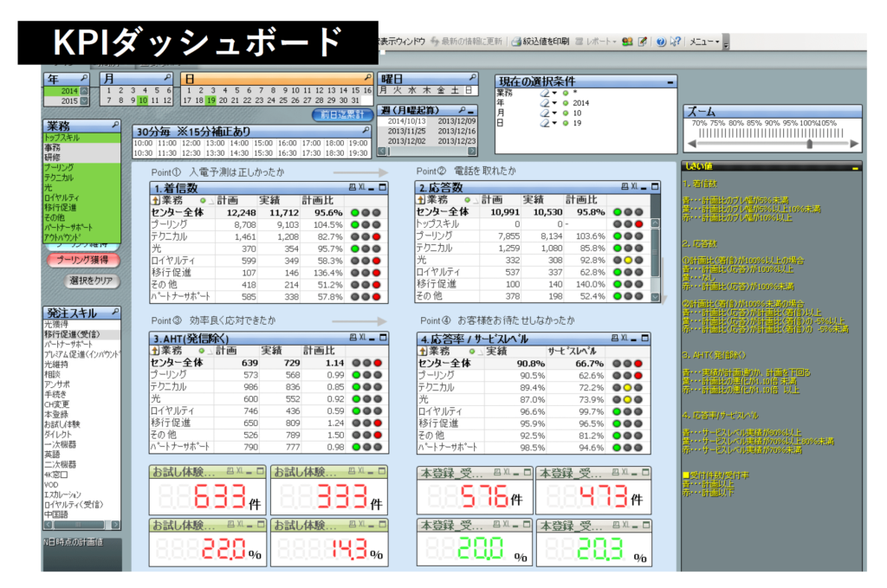This screenshot has height=588, width=887.
Task: Click the search icon in 日 calendar header
Action: coord(367,79)
